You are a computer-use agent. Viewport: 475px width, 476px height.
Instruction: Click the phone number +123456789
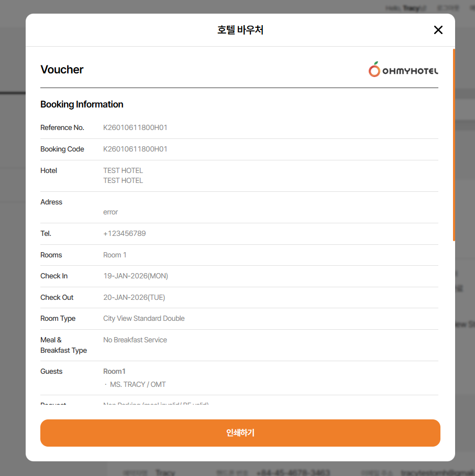[124, 233]
